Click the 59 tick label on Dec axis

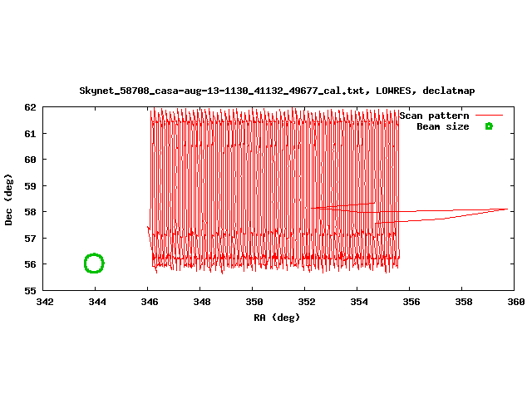tap(30, 186)
